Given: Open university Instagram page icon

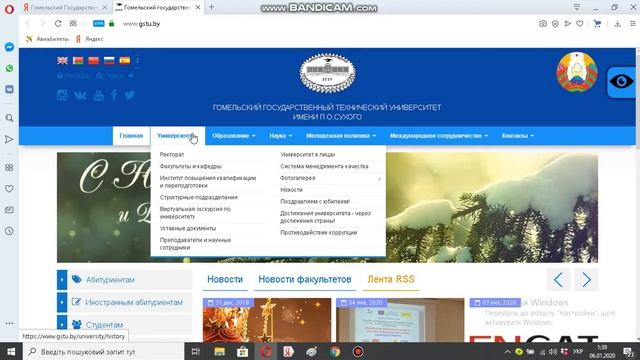Looking at the screenshot, I should point(62,95).
